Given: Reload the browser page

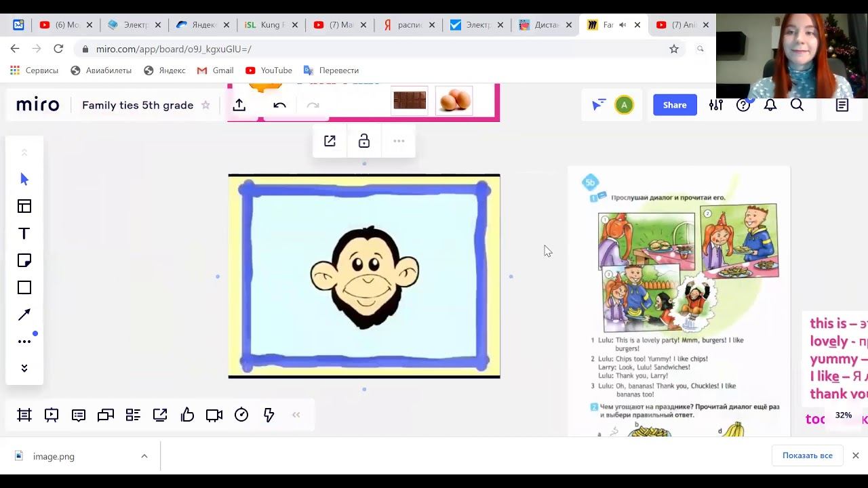Looking at the screenshot, I should pos(58,49).
